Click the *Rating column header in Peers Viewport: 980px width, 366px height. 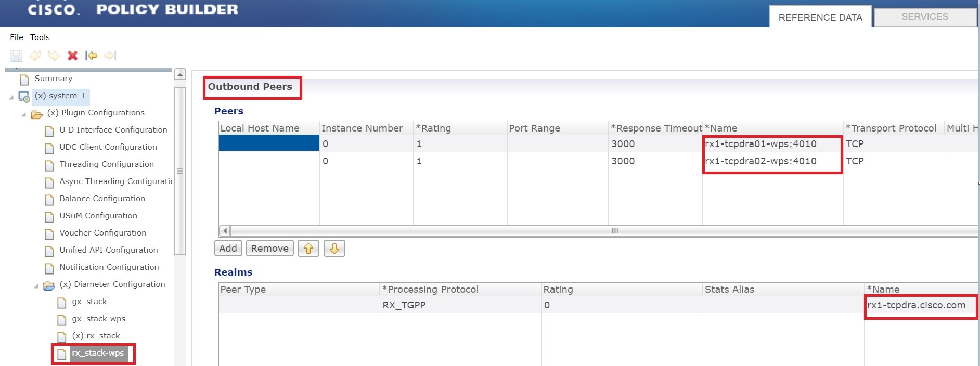click(x=460, y=128)
